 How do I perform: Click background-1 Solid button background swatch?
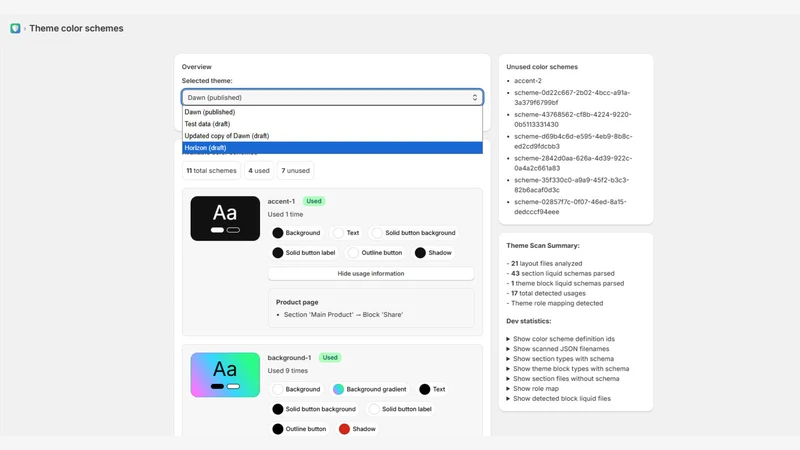pos(278,409)
